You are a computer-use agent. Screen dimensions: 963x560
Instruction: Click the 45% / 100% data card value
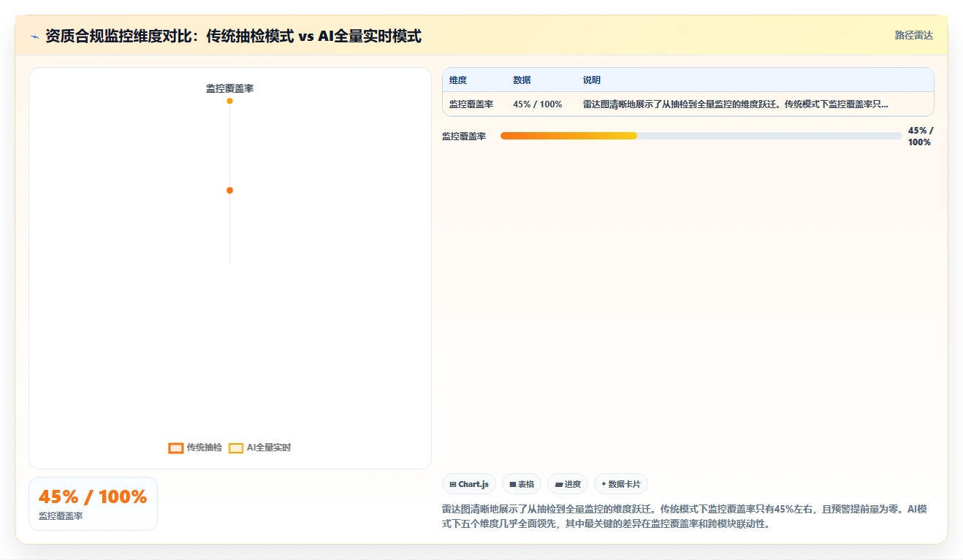[93, 497]
